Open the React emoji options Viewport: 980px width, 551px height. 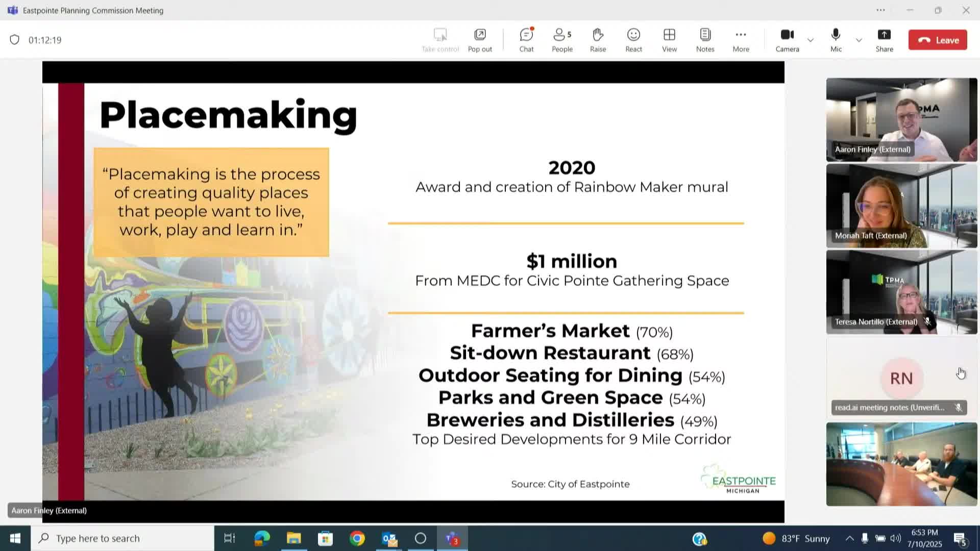633,40
